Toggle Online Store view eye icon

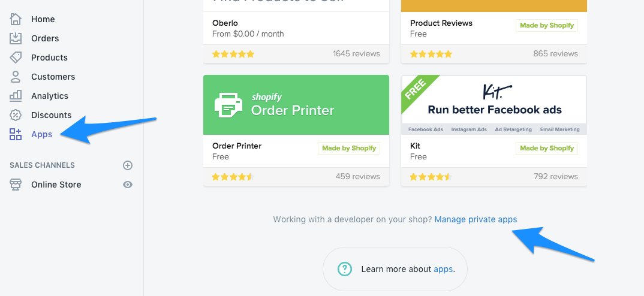click(128, 185)
